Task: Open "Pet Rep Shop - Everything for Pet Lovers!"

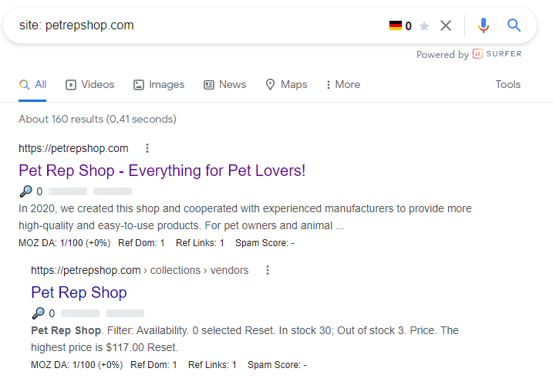Action: click(x=162, y=171)
